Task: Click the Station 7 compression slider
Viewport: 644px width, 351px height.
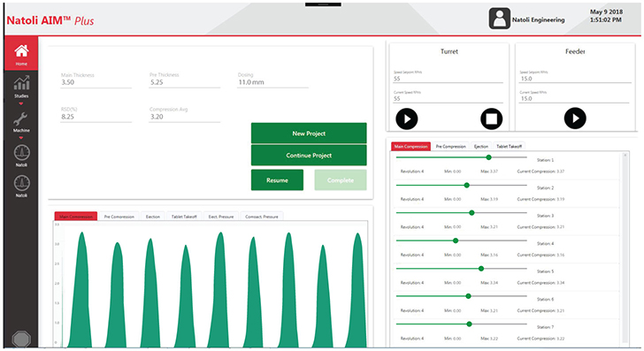Action: pyautogui.click(x=461, y=324)
